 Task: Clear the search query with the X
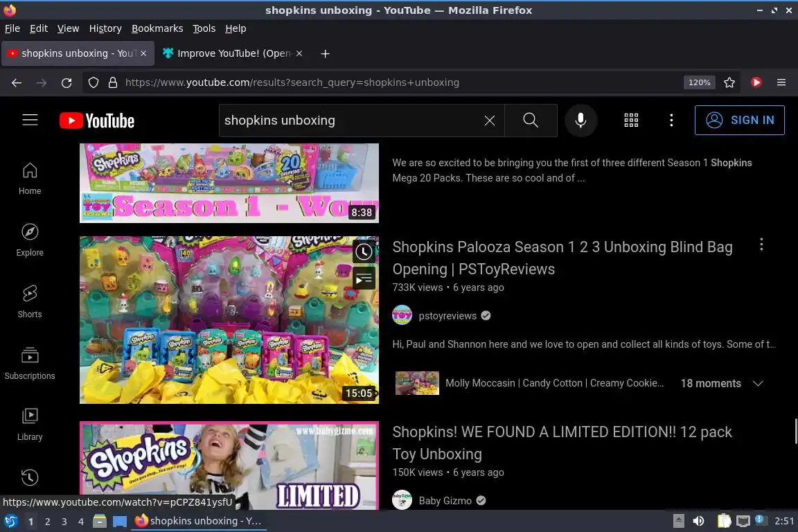pos(490,121)
